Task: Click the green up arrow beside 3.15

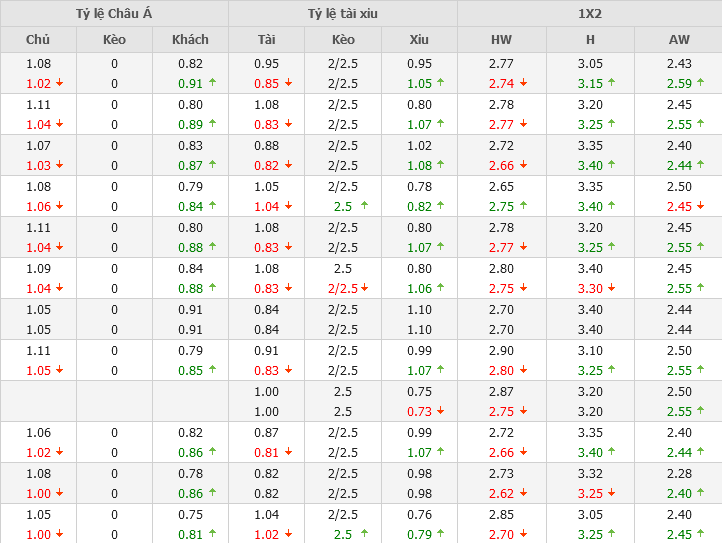Action: pyautogui.click(x=612, y=84)
